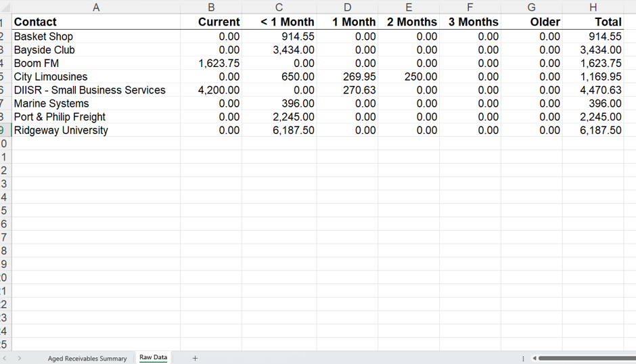This screenshot has width=636, height=364.
Task: Select column G header
Action: pyautogui.click(x=532, y=7)
